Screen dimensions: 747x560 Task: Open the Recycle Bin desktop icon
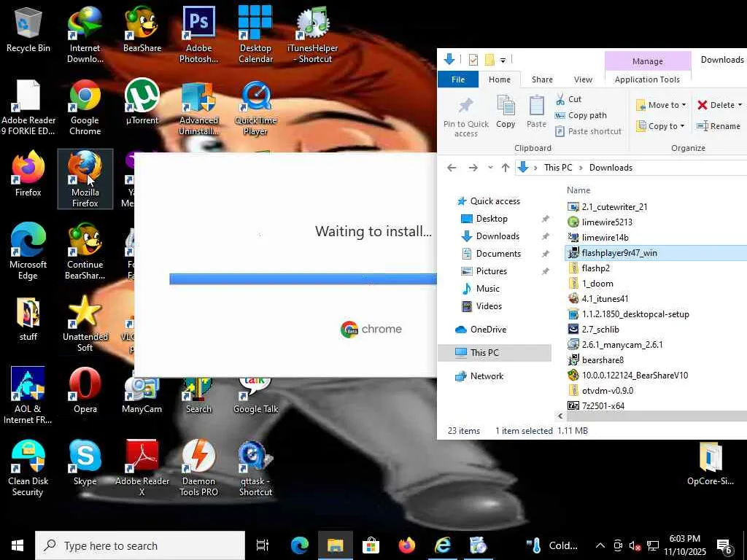tap(28, 30)
